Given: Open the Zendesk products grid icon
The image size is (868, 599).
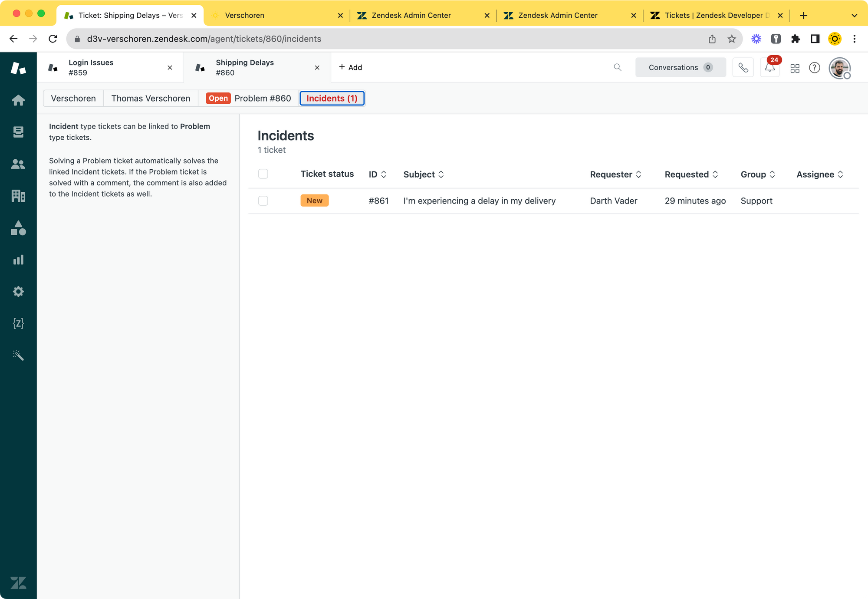Looking at the screenshot, I should coord(795,68).
